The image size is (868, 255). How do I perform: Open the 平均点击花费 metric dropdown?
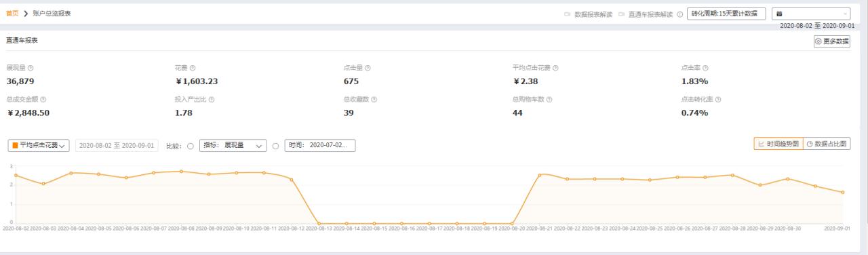[x=39, y=146]
